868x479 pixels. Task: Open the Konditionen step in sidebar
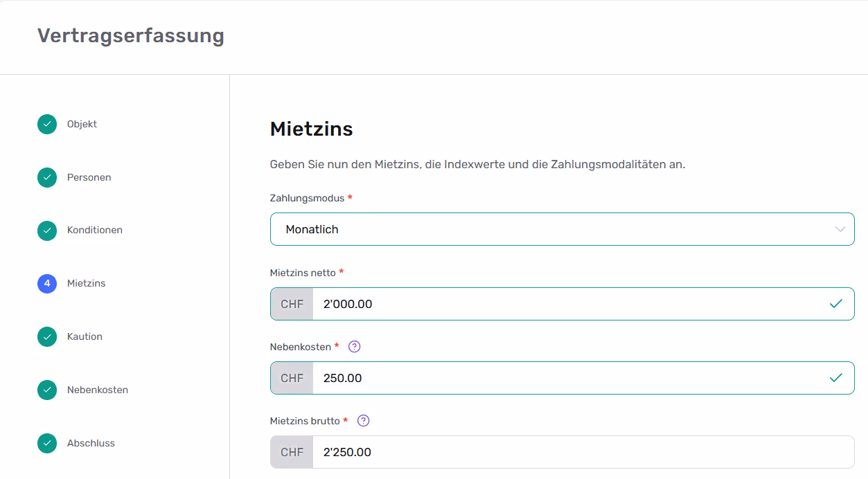pos(94,231)
